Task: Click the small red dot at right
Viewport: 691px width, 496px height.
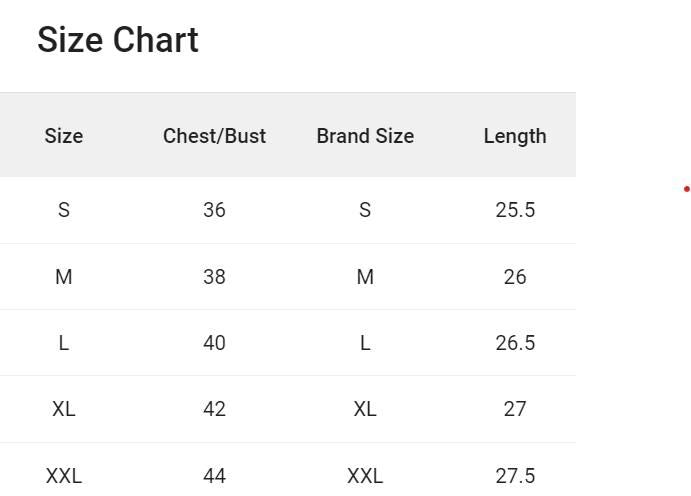Action: click(x=687, y=189)
